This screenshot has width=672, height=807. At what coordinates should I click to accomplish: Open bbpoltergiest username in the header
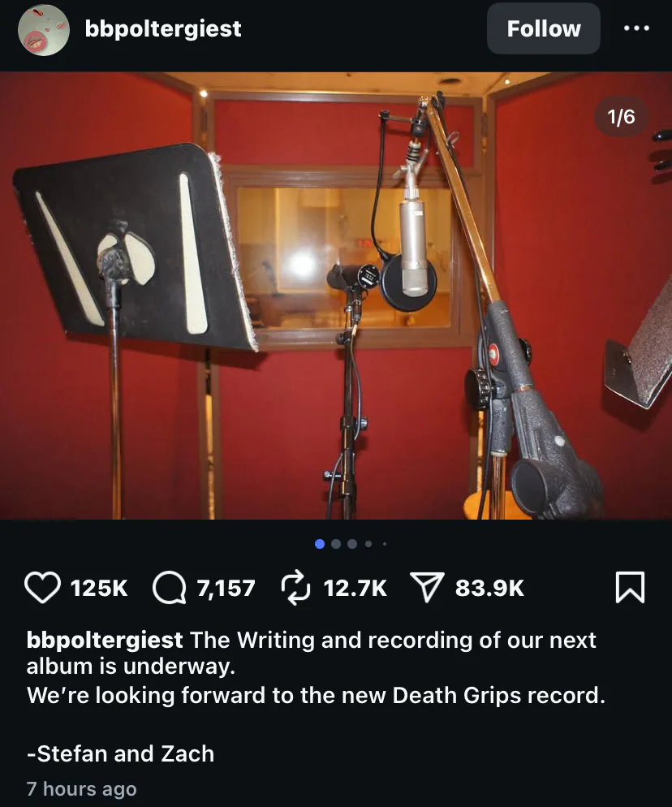(163, 29)
